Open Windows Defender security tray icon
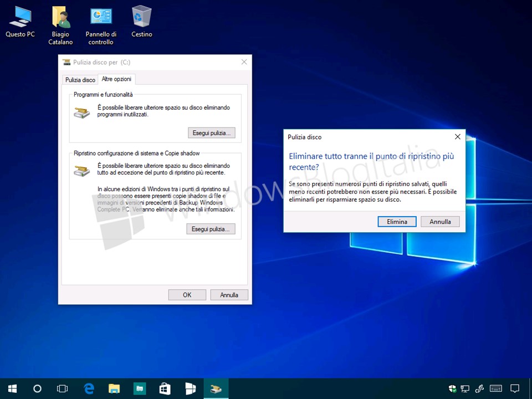 (452, 388)
